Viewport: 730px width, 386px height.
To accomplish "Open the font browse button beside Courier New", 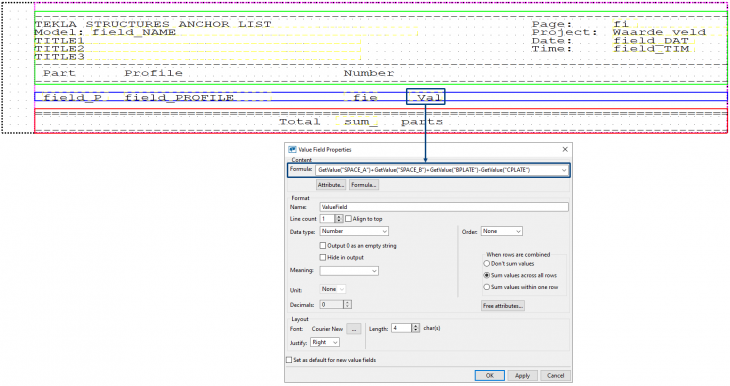I will [x=354, y=329].
